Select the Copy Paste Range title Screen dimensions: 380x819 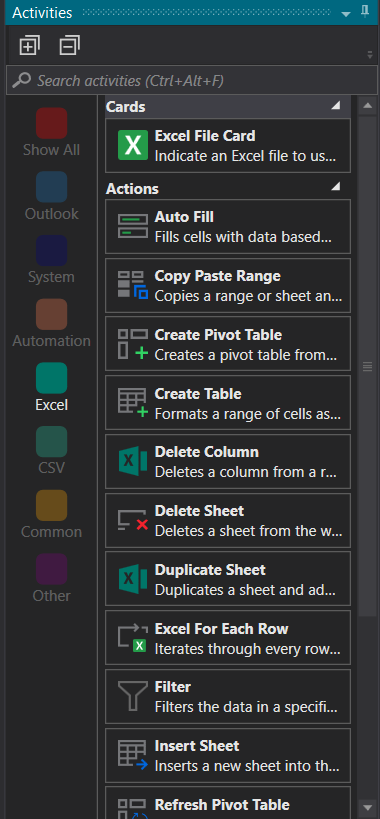(x=217, y=276)
